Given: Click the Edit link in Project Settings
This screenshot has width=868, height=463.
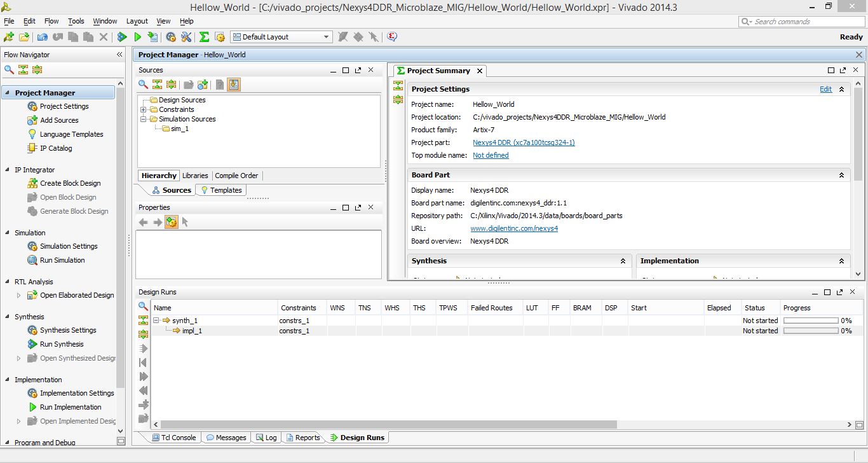Looking at the screenshot, I should click(x=825, y=89).
